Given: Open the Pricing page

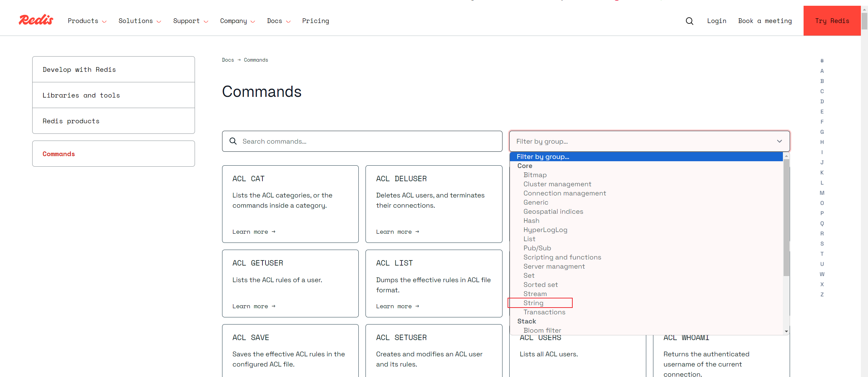Looking at the screenshot, I should pyautogui.click(x=315, y=21).
